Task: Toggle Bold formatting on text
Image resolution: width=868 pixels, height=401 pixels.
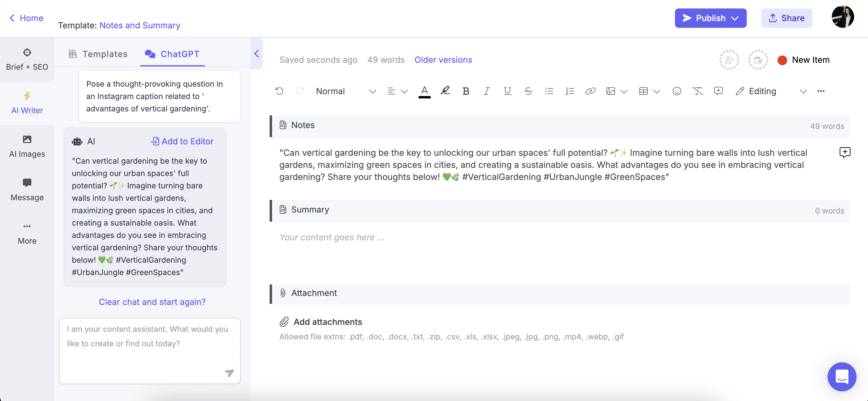Action: (x=466, y=90)
